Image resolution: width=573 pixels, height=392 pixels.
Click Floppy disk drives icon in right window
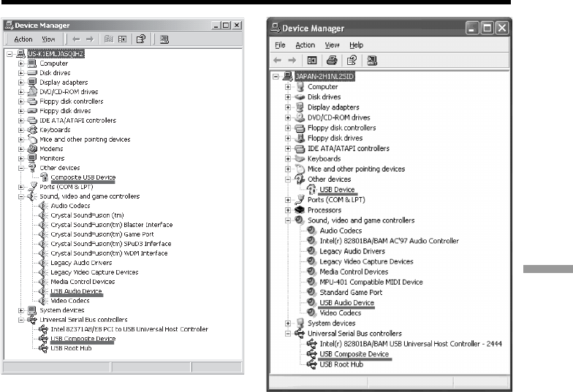click(x=300, y=138)
